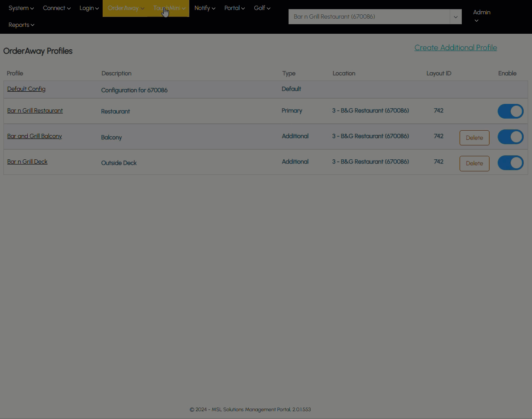The image size is (532, 419).
Task: Expand the Notify menu
Action: pos(204,8)
